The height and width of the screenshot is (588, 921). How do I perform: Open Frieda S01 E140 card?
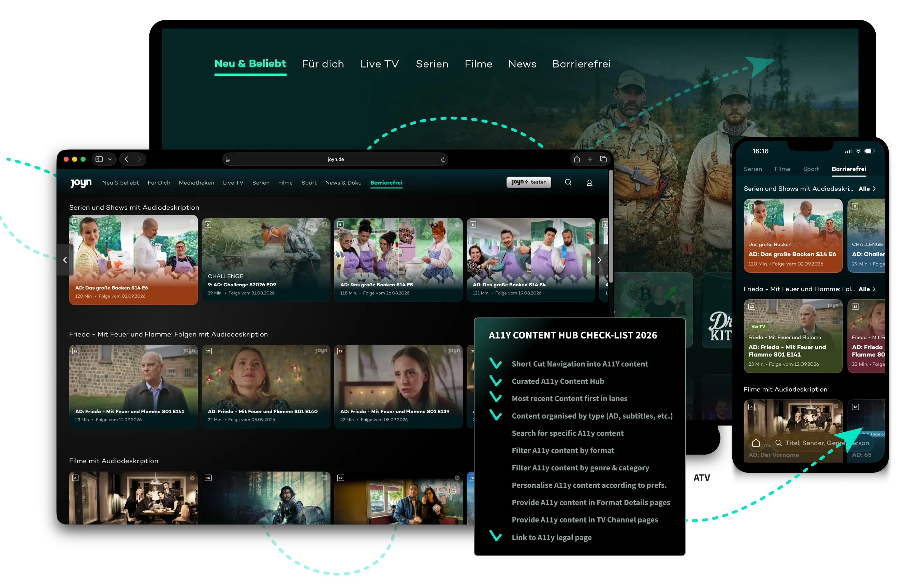265,386
